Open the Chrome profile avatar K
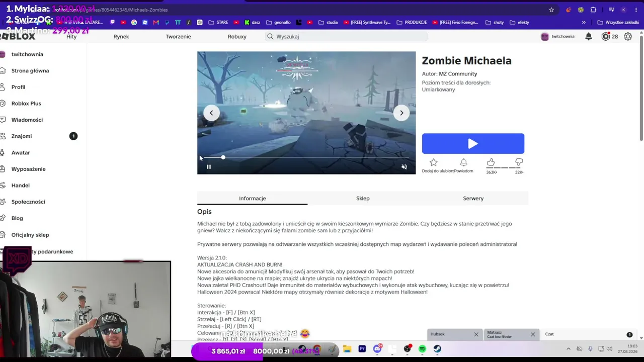This screenshot has width=644, height=362. pyautogui.click(x=623, y=10)
